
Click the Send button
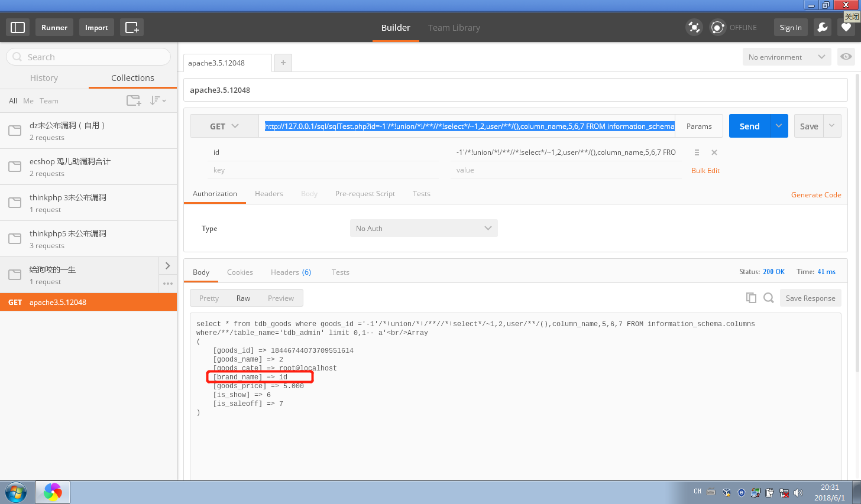[749, 126]
